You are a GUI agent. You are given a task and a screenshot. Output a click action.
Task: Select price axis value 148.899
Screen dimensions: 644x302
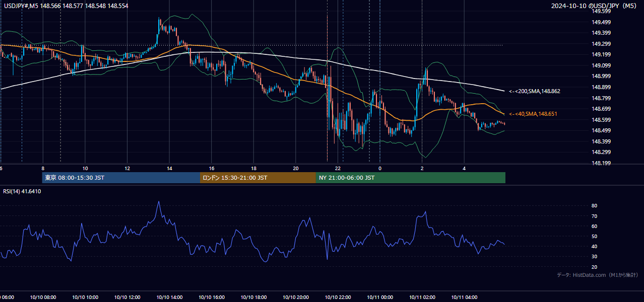point(601,87)
